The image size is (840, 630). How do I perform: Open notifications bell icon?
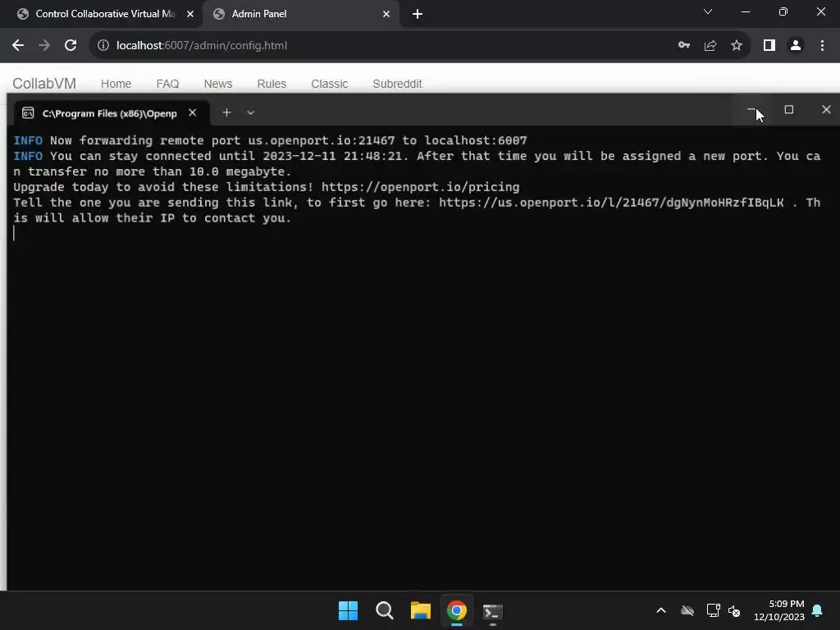[818, 610]
